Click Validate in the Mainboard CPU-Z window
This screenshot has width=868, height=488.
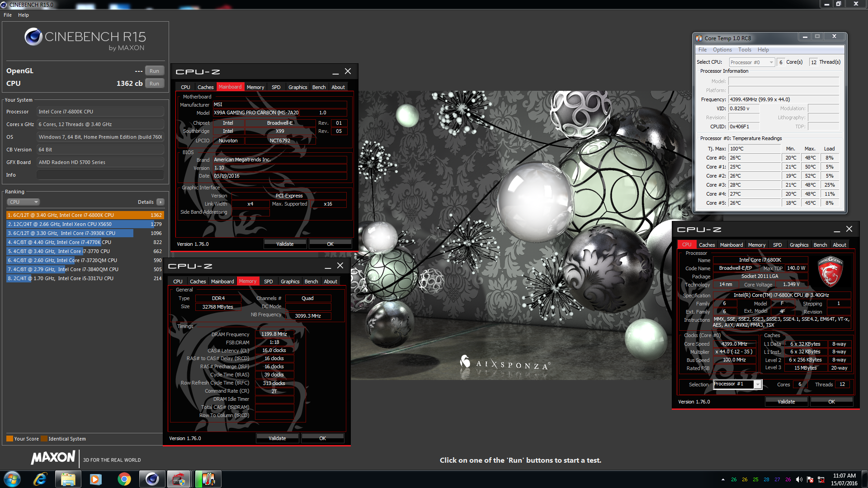[x=285, y=244]
